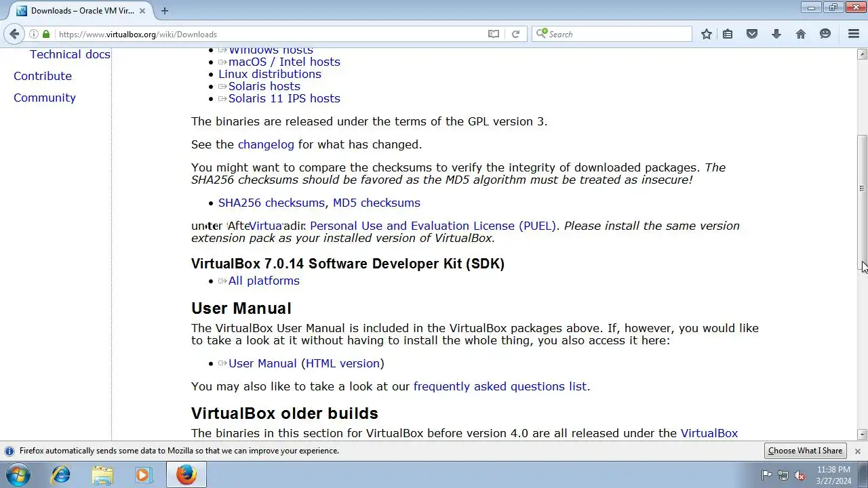Launch Internet Explorer from taskbar
The image size is (868, 488).
pyautogui.click(x=61, y=475)
